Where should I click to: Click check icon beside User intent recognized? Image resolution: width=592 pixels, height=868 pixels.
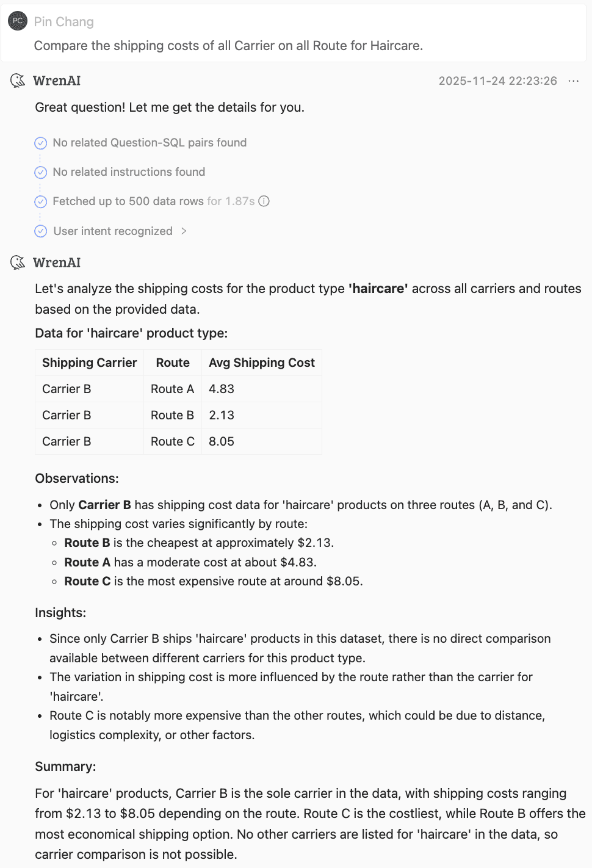coord(41,231)
